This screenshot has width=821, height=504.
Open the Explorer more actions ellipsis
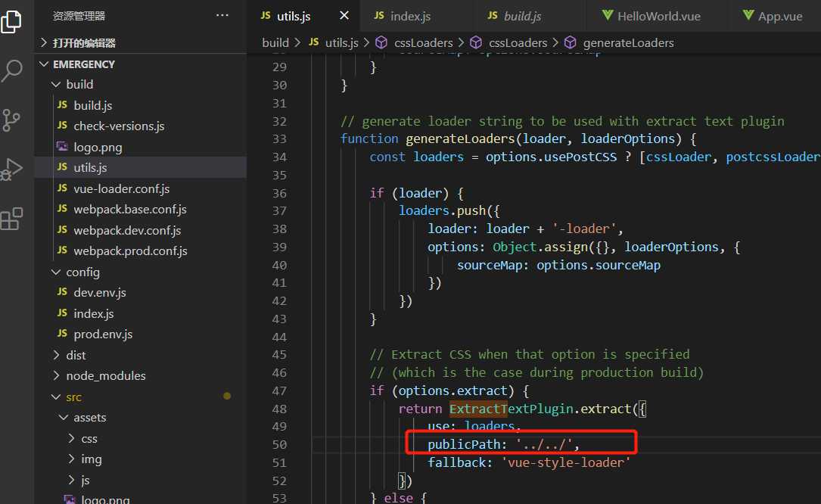tap(222, 16)
